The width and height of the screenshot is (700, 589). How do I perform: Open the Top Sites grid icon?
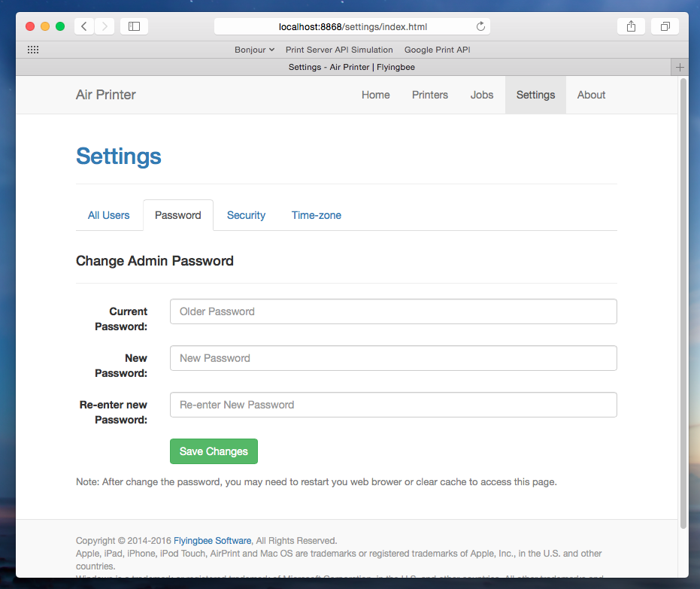[33, 50]
